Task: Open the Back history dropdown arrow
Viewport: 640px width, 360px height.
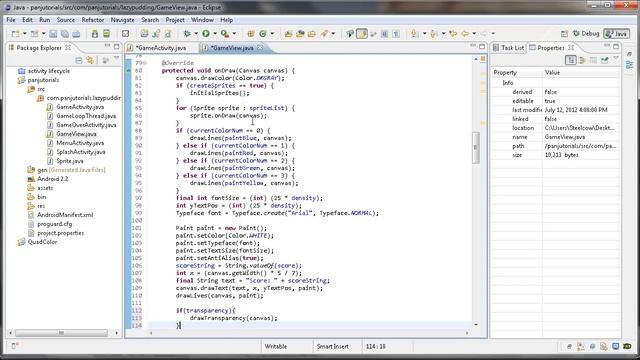Action: pos(474,34)
